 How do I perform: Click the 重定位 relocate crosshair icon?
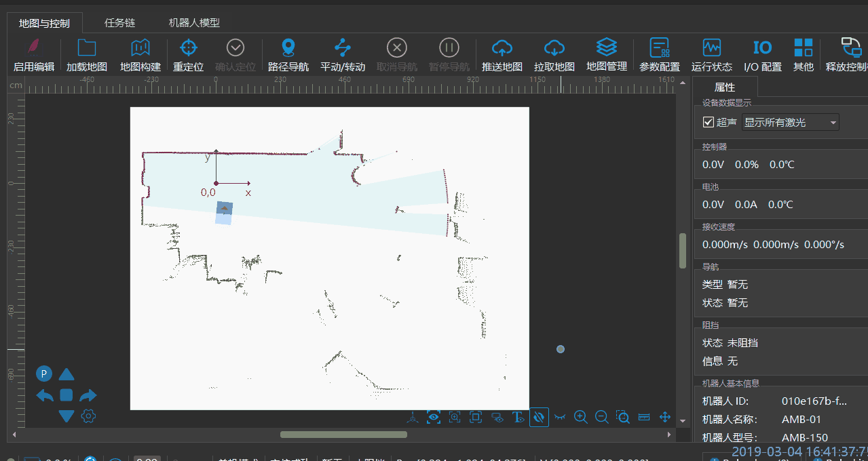point(189,48)
